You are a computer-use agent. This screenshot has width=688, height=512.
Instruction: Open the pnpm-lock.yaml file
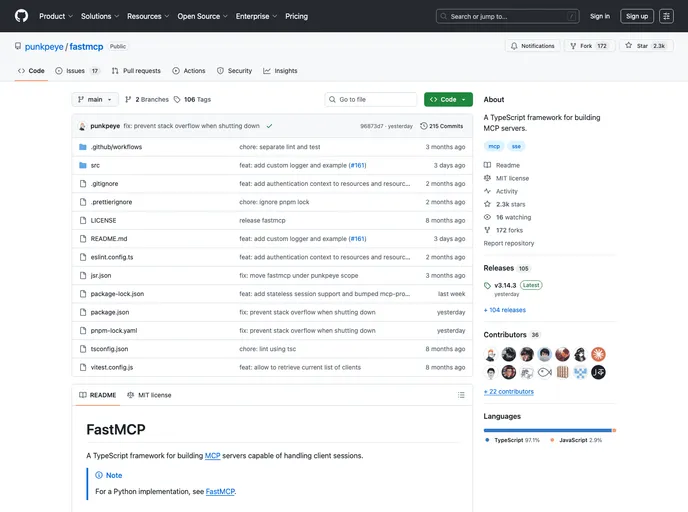pyautogui.click(x=114, y=331)
